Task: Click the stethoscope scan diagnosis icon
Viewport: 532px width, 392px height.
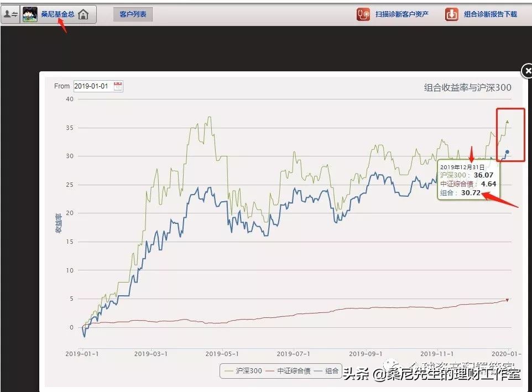Action: point(364,13)
